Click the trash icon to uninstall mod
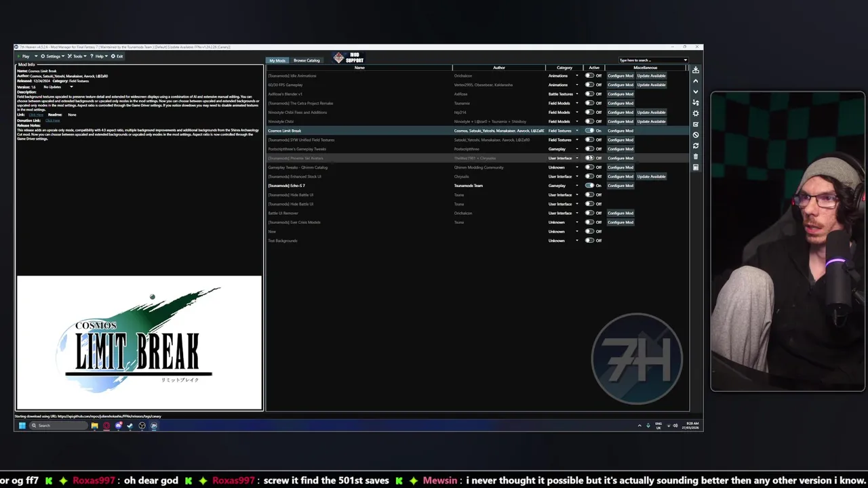The width and height of the screenshot is (868, 488). 696,157
